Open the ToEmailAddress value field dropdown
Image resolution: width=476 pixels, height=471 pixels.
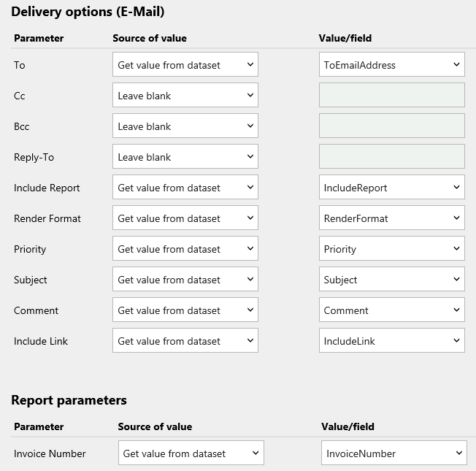click(x=391, y=65)
